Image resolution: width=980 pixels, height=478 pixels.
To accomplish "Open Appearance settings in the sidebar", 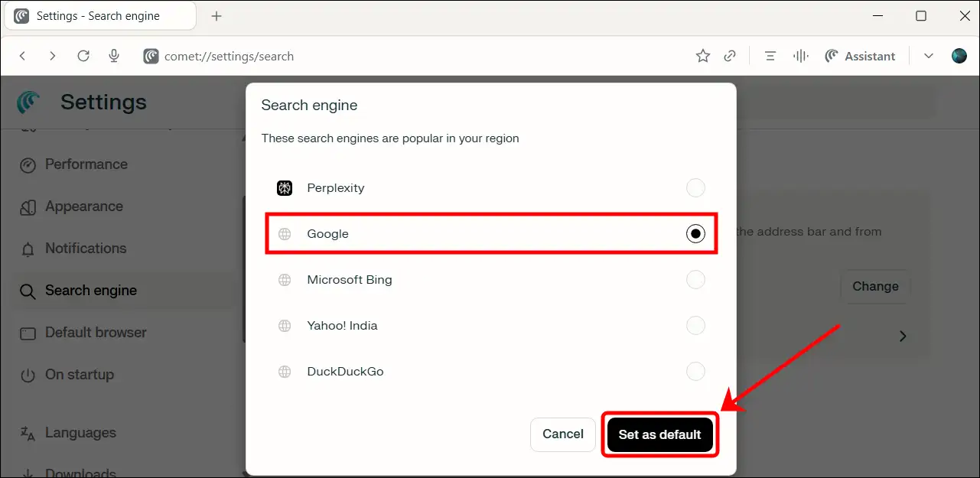I will tap(83, 206).
